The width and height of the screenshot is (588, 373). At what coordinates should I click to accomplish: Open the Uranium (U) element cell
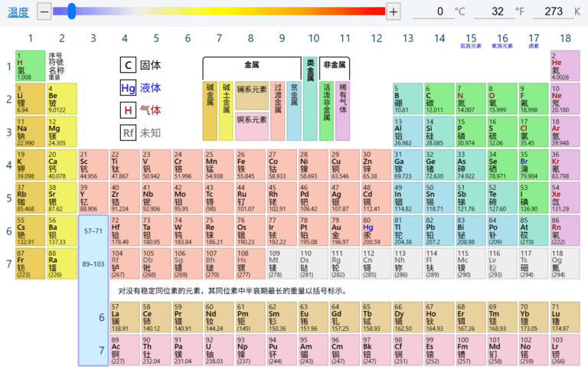(219, 350)
